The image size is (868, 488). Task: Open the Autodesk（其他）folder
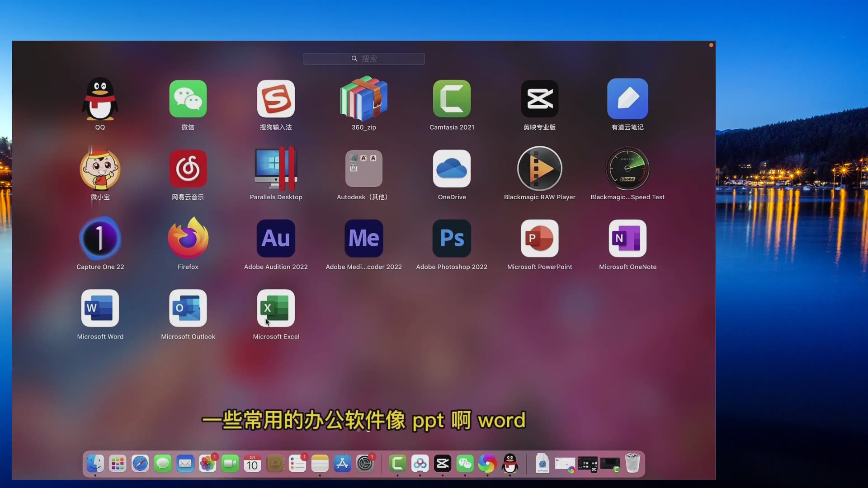[x=364, y=169]
